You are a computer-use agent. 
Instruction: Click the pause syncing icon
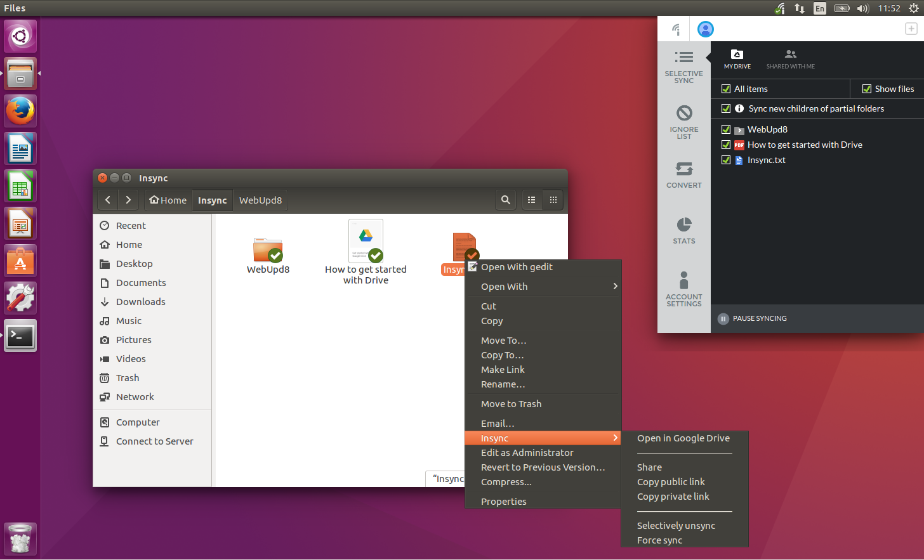(x=723, y=318)
